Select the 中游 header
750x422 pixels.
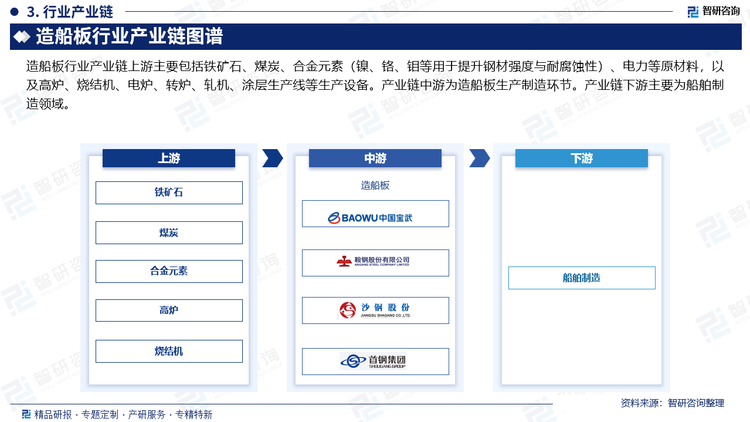click(375, 158)
